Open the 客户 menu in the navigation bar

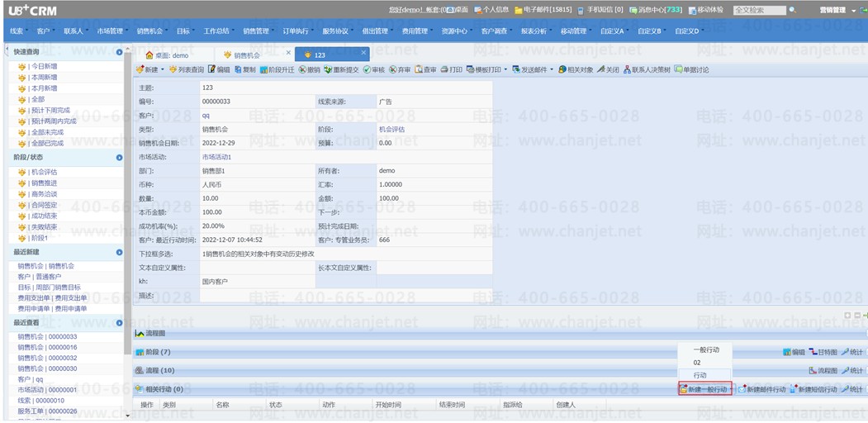pos(45,31)
